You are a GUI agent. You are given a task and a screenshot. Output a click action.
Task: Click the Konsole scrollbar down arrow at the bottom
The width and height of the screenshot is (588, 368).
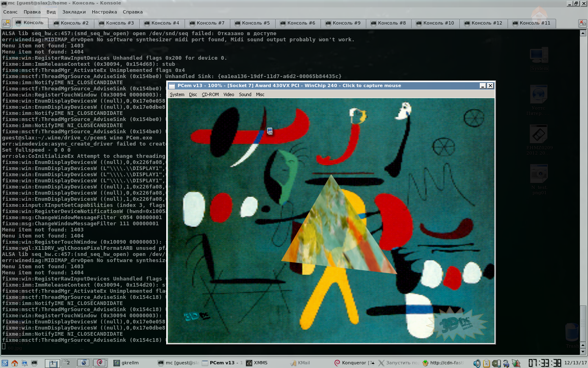[x=583, y=352]
